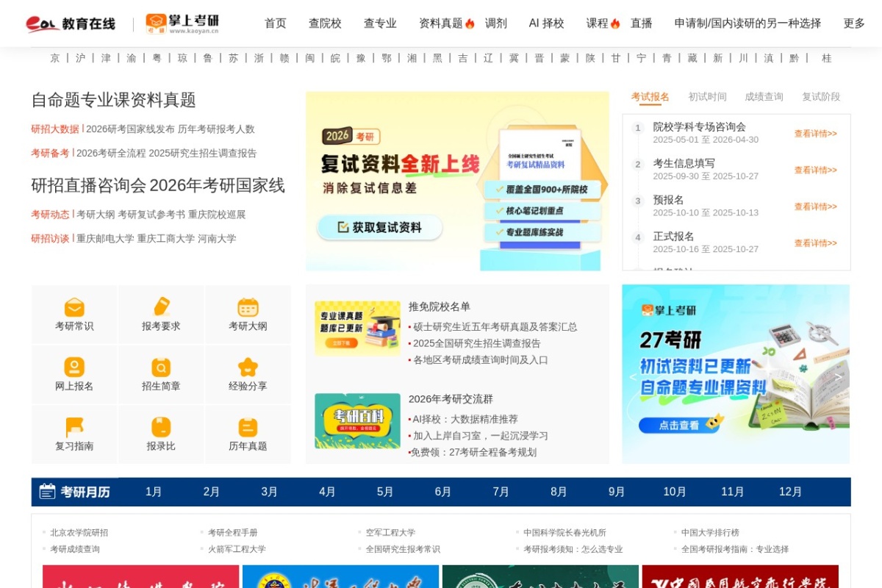Click the right carousel arrow on 27考研 banner

[x=838, y=376]
